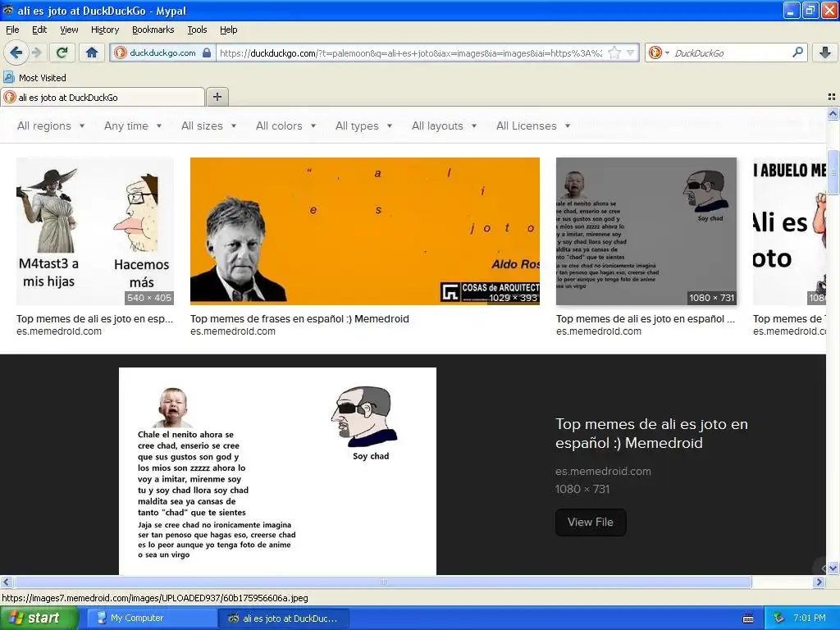Open a new tab with plus button

coord(217,97)
